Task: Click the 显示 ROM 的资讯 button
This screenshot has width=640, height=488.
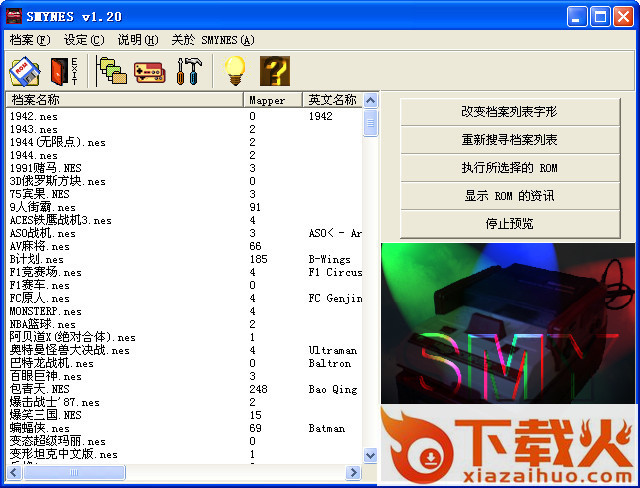Action: click(x=510, y=196)
